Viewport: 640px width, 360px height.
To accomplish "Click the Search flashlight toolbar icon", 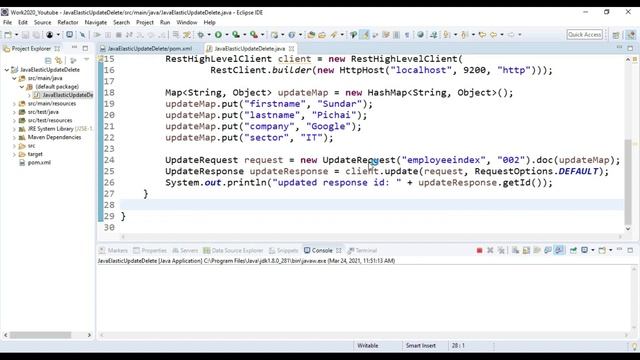I will tap(333, 35).
